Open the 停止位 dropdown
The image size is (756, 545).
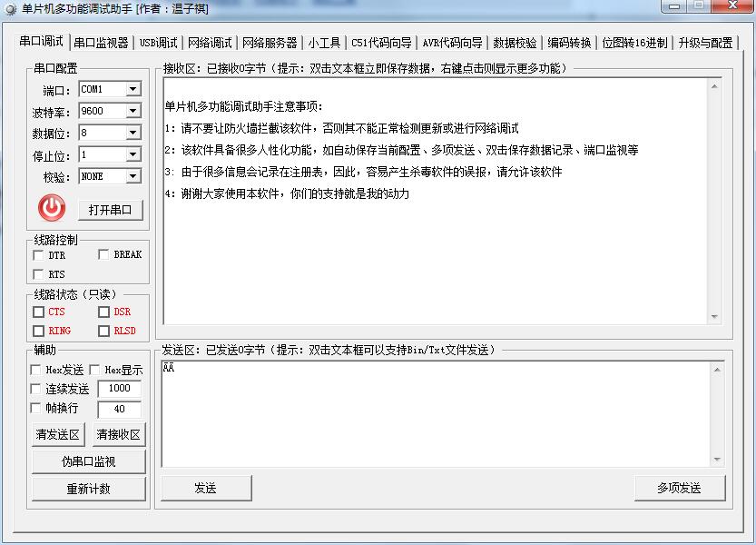point(133,154)
